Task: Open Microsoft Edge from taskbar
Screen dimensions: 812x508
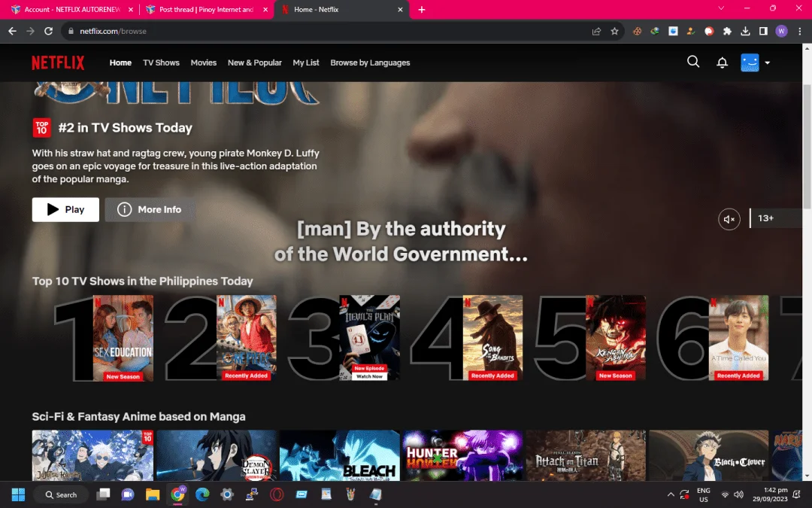Action: (x=202, y=494)
